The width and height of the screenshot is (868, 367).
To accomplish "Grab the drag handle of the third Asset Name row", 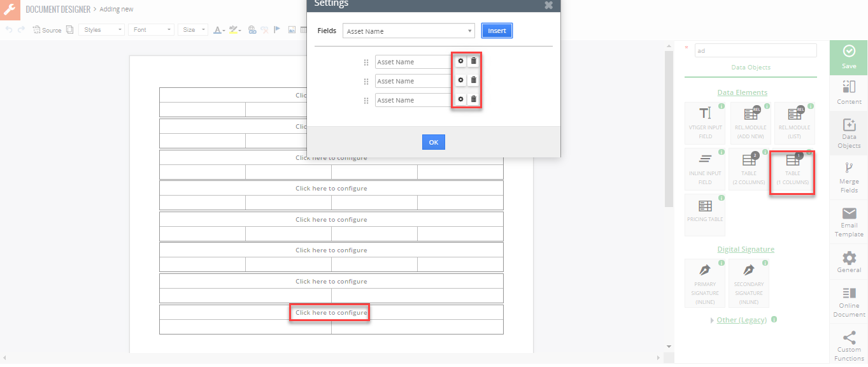I will (x=366, y=101).
